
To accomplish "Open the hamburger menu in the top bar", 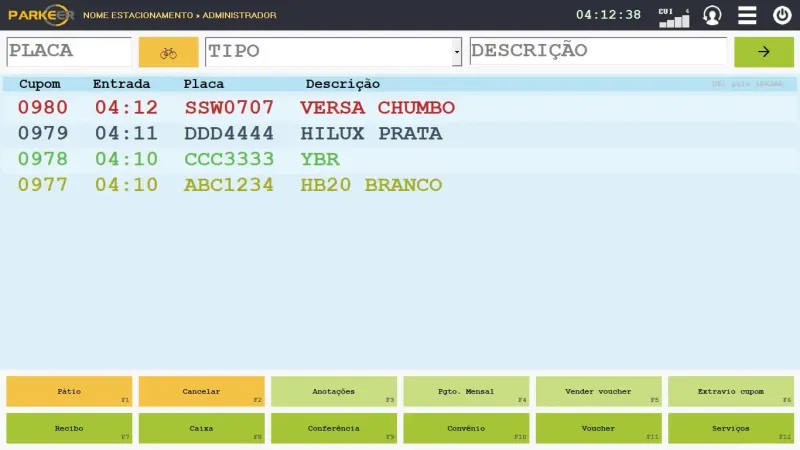I will click(x=747, y=15).
